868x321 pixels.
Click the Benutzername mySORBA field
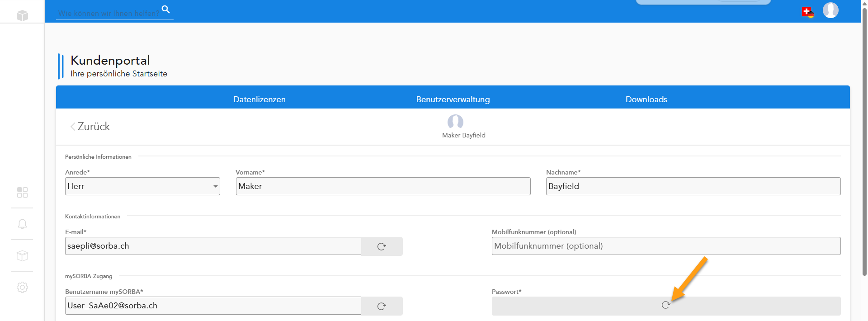point(213,306)
